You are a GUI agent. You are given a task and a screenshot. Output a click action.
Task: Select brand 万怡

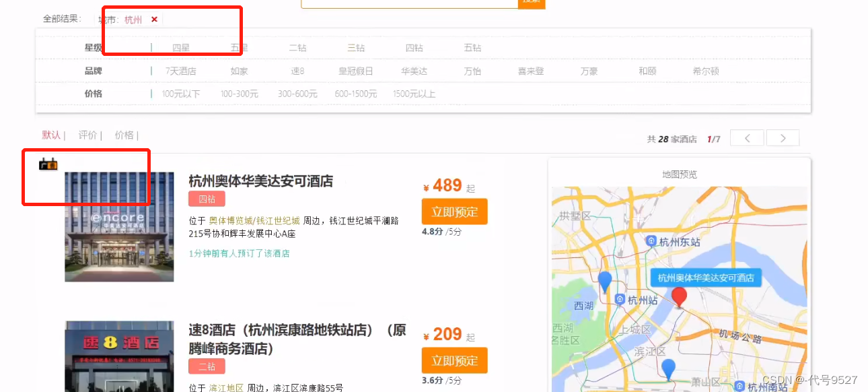[x=472, y=71]
